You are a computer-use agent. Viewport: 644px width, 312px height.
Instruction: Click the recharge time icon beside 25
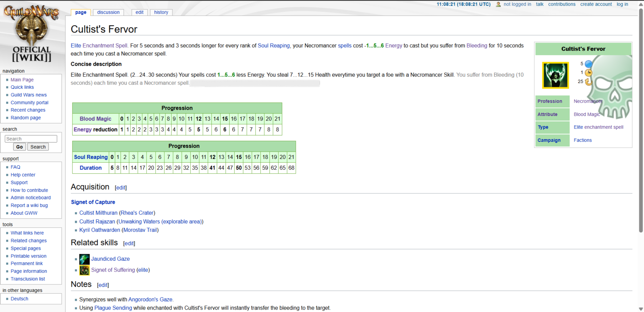pos(589,82)
